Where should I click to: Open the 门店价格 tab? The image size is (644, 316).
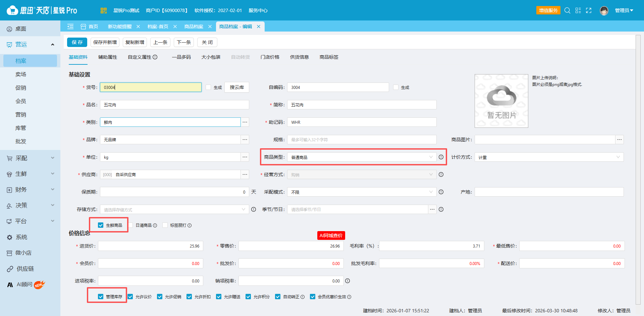click(x=270, y=57)
